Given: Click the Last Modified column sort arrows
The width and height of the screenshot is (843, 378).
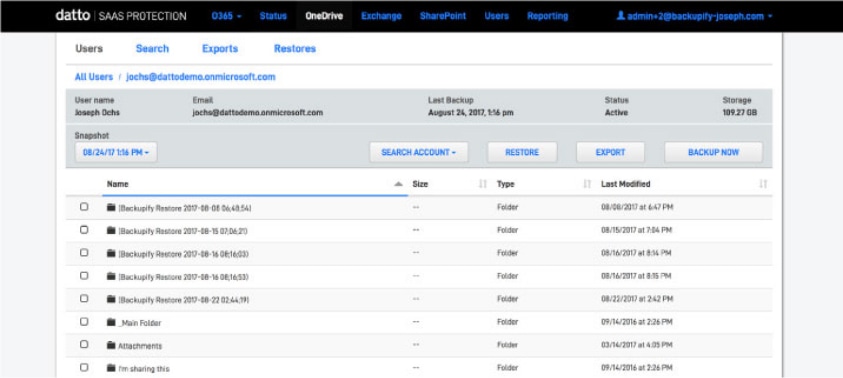Looking at the screenshot, I should [763, 184].
